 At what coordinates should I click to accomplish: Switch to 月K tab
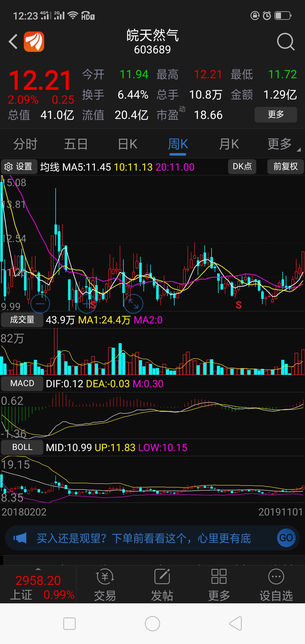(x=229, y=144)
